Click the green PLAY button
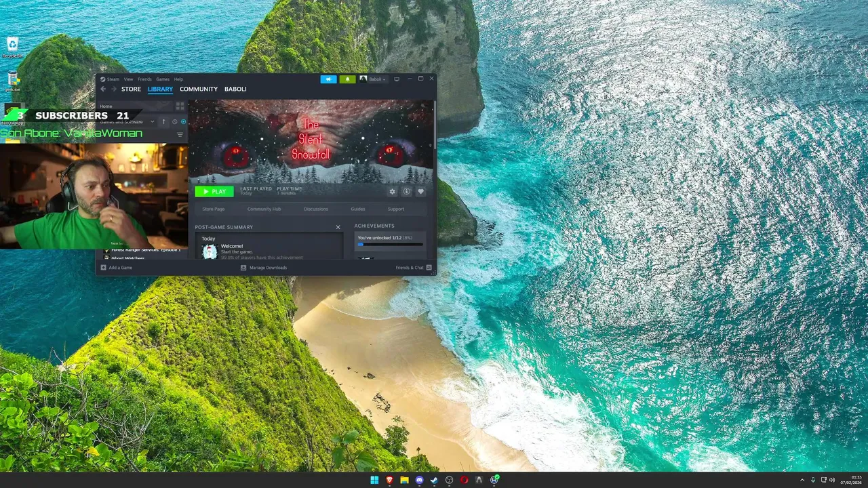The image size is (868, 488). click(214, 192)
